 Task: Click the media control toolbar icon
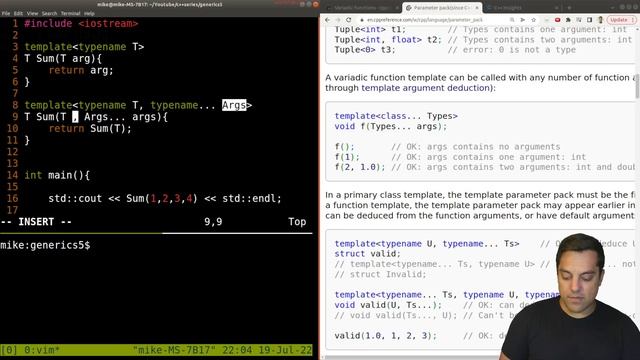tap(579, 20)
